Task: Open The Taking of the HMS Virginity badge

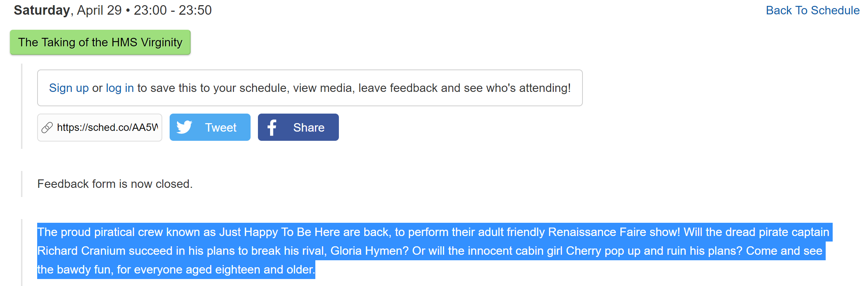Action: [x=100, y=42]
